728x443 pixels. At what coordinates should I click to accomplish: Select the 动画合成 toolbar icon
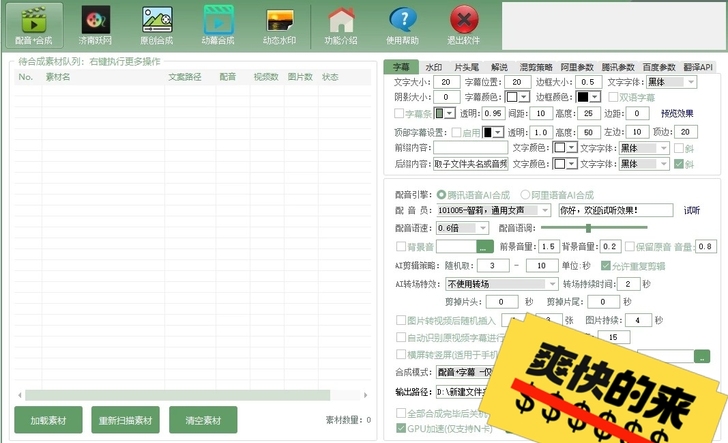218,26
